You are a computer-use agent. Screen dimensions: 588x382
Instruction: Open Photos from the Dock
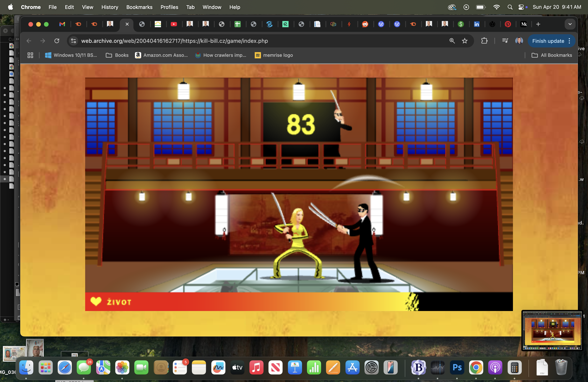(122, 367)
